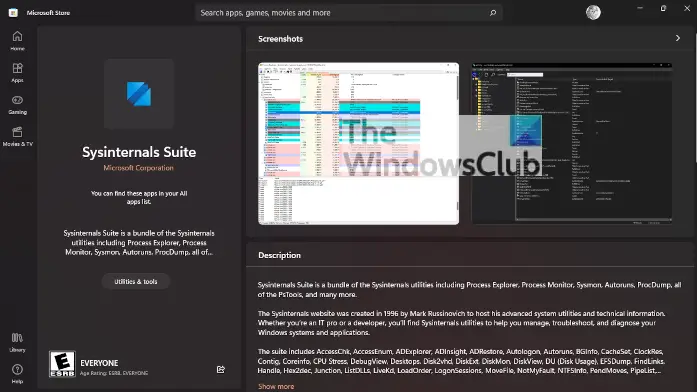Viewport: 697px width, 392px height.
Task: Restore down the Microsoft Store window
Action: (x=663, y=8)
